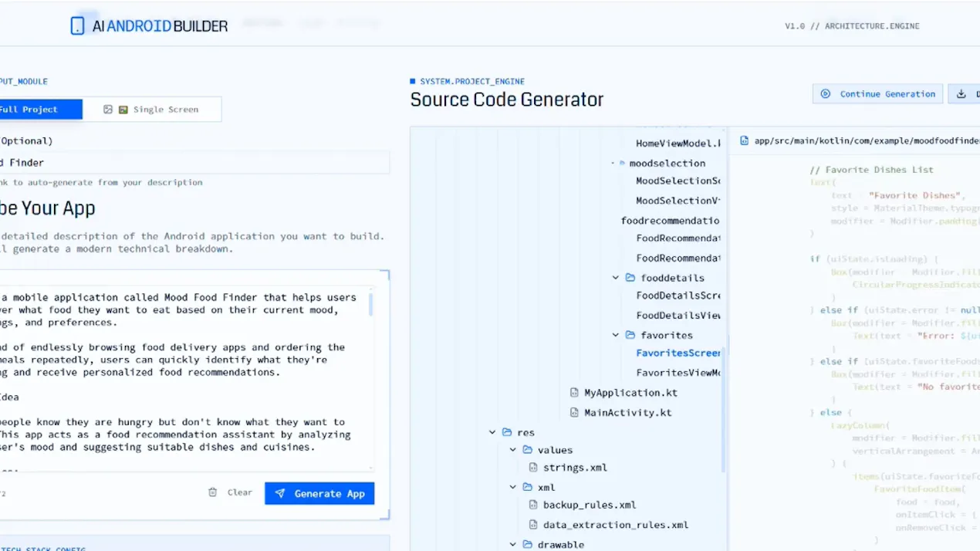This screenshot has height=551, width=980.
Task: Open MainActivity.kt in the file tree
Action: pyautogui.click(x=627, y=413)
